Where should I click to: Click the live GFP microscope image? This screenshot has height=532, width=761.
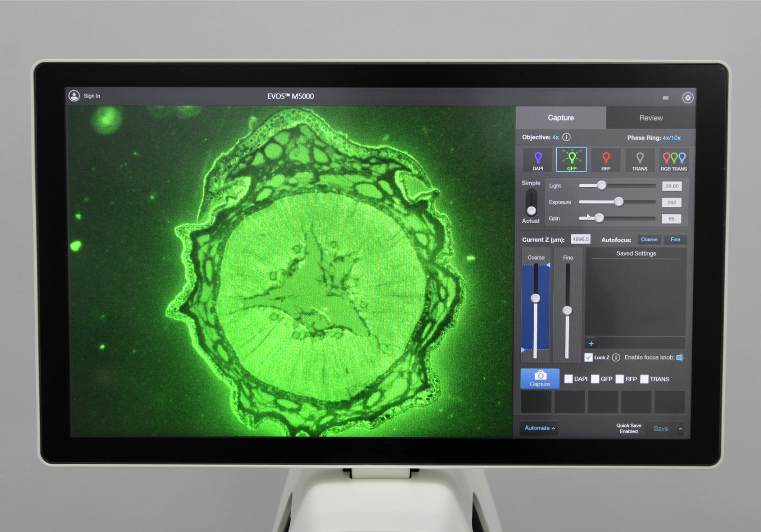coord(291,271)
